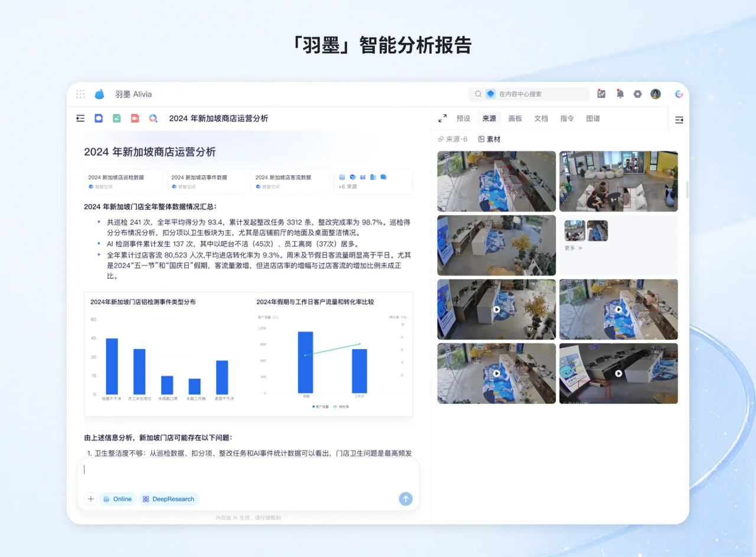Play the first video in left column
The height and width of the screenshot is (557, 756).
click(x=497, y=309)
